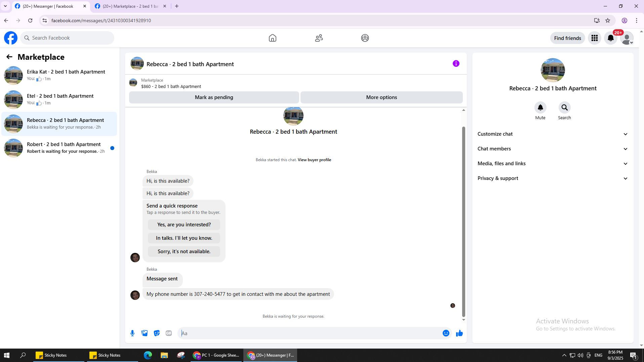Send quick reply 'Yes, are you interested?'
The width and height of the screenshot is (644, 362).
pos(184,225)
